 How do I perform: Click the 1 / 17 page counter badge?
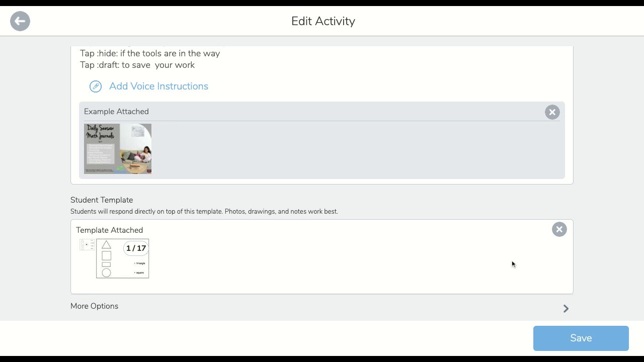(136, 248)
